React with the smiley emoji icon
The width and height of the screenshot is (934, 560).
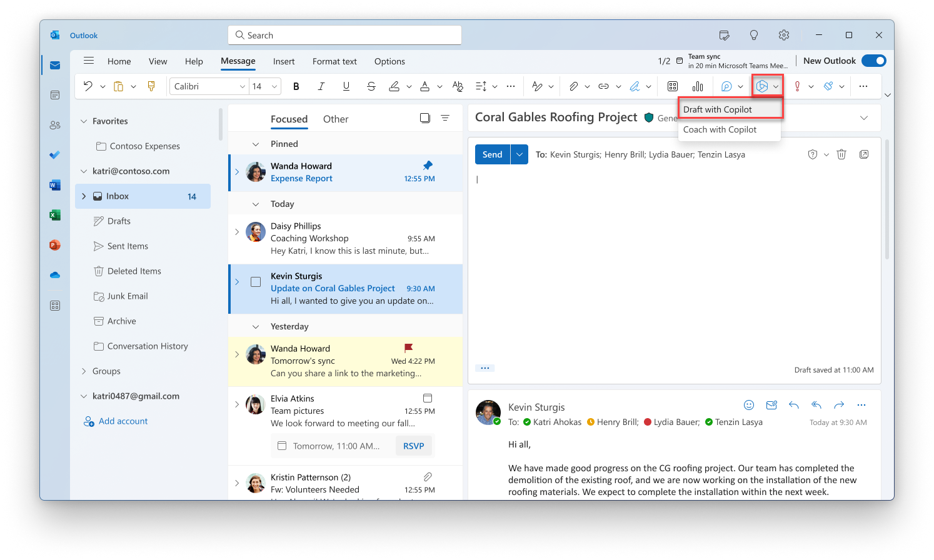(749, 405)
